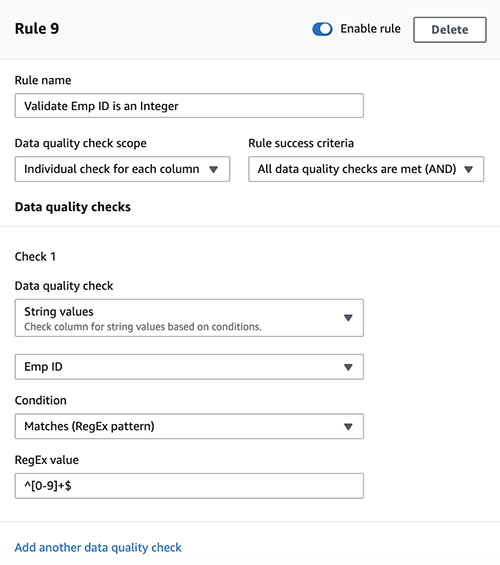Click the arrow icon in the String values box
The image size is (500, 565).
click(348, 318)
